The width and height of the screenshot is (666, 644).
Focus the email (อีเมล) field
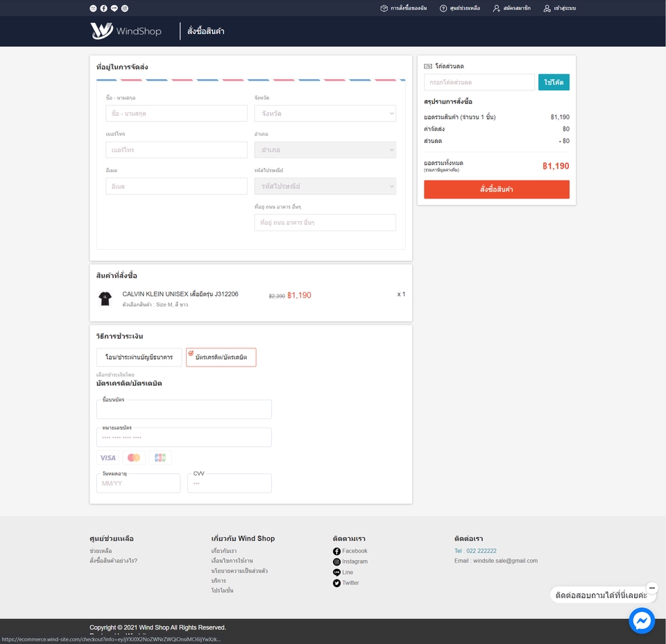(176, 186)
